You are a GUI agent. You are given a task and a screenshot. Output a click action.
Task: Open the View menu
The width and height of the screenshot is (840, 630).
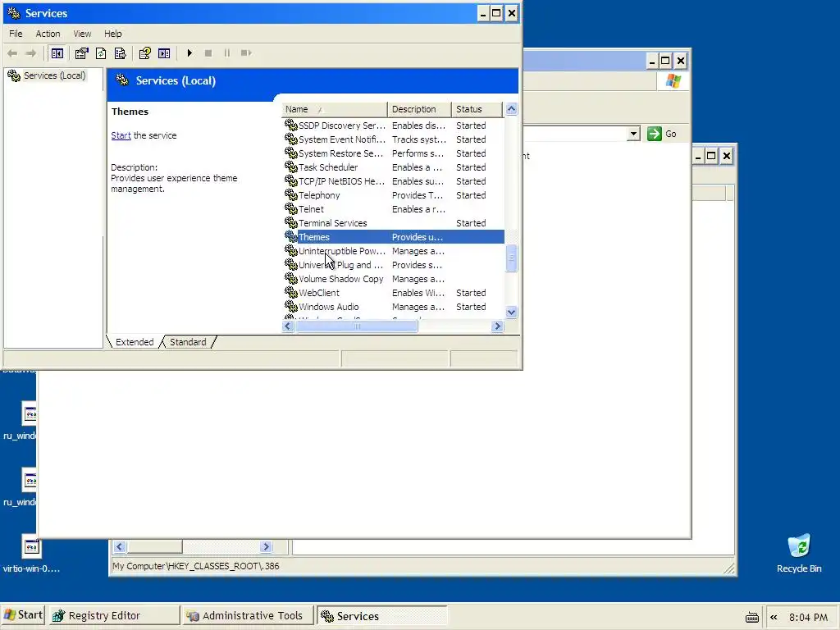(x=82, y=34)
